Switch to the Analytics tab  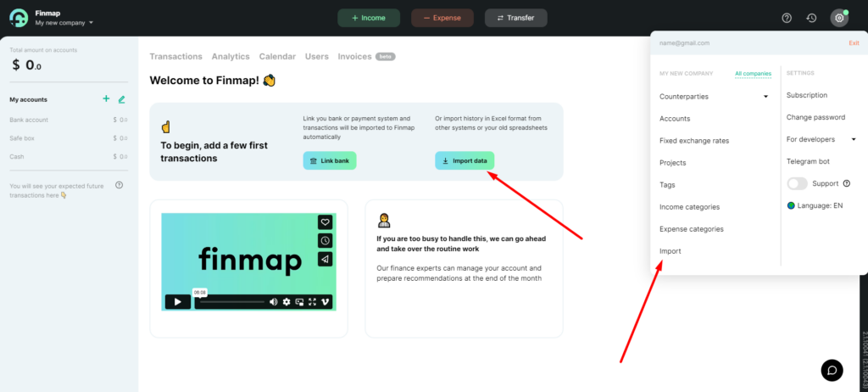[231, 57]
